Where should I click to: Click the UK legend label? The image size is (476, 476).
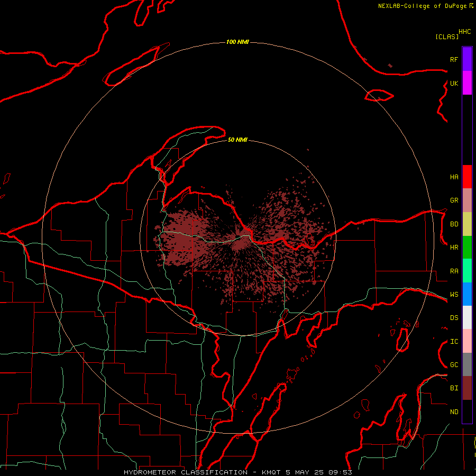point(454,83)
